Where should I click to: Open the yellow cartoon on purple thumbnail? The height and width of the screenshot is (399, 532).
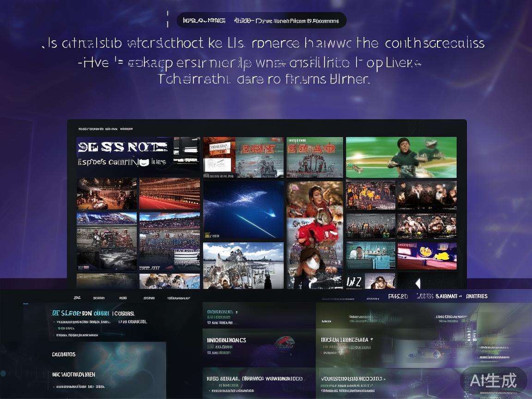427,256
